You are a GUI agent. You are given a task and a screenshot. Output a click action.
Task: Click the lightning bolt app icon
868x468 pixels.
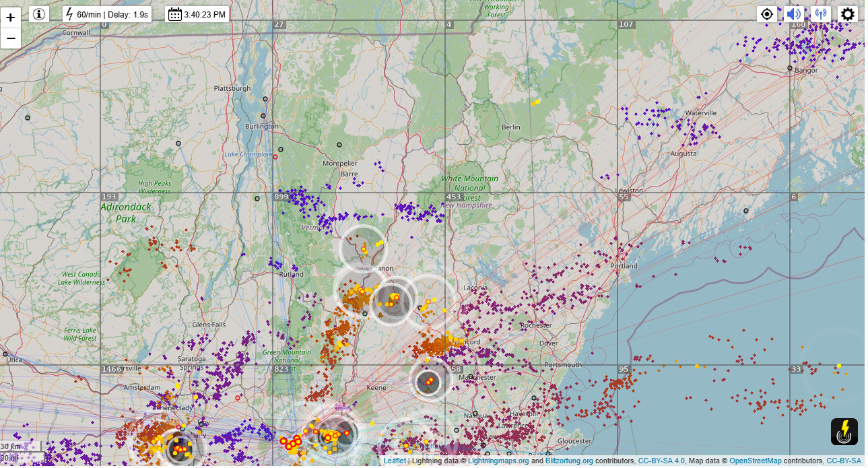click(844, 432)
